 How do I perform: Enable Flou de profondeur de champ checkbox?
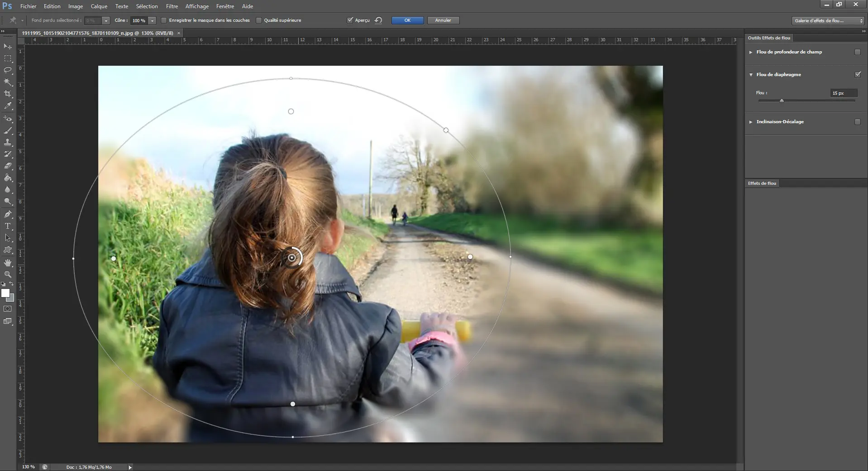857,52
